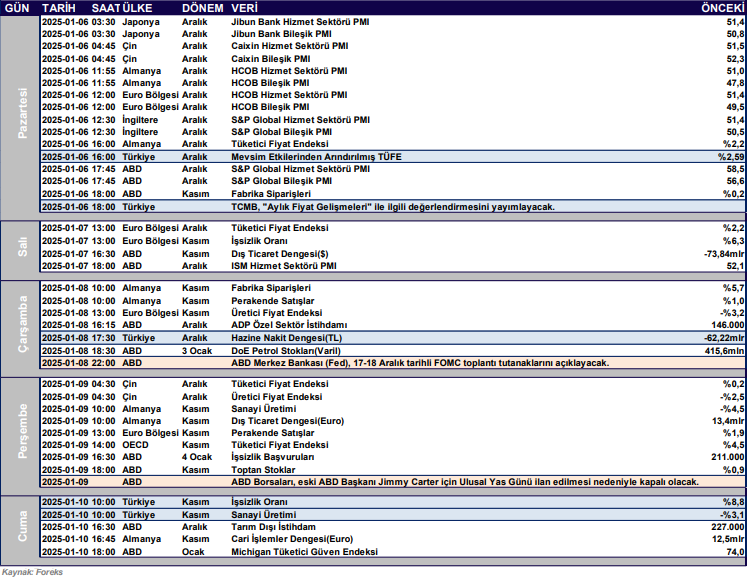747x579 pixels.
Task: Click İngiltere S&P Global Hizmet Sektörü PMI
Action: (x=300, y=120)
